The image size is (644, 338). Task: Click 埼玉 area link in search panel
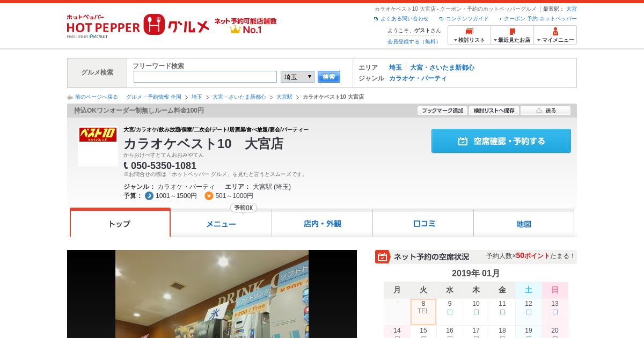pyautogui.click(x=396, y=68)
